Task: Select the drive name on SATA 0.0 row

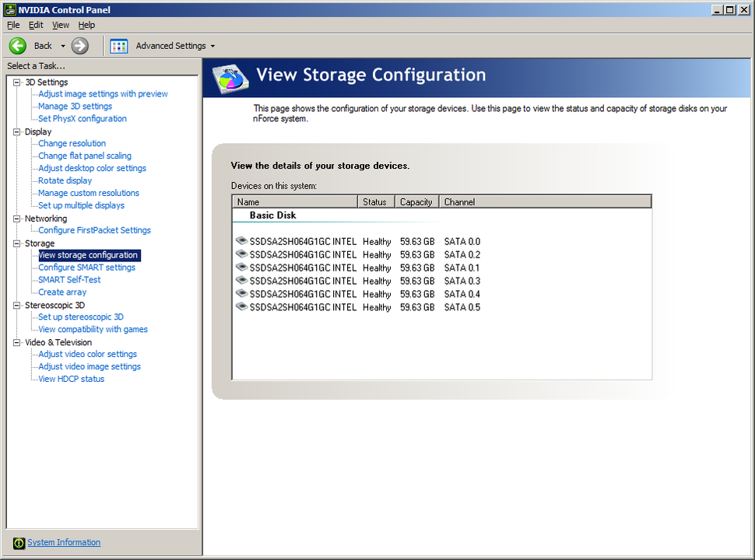Action: pos(303,242)
